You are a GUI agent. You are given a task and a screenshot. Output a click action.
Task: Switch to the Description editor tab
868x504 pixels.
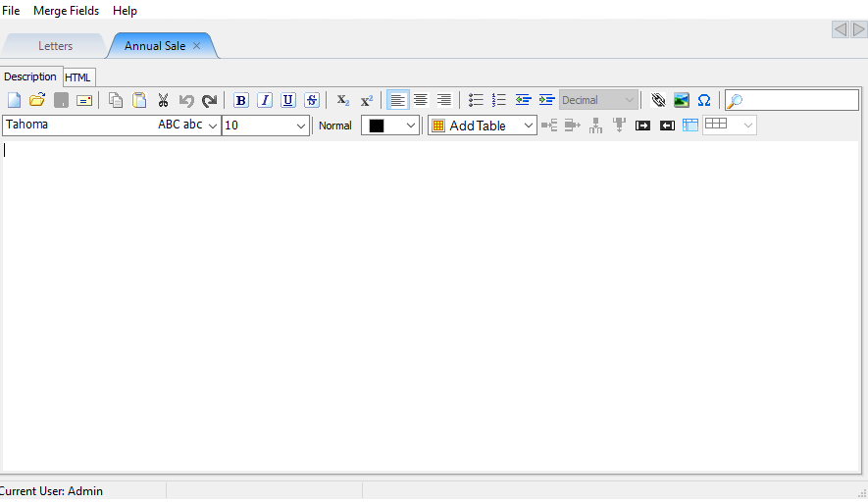(x=30, y=76)
